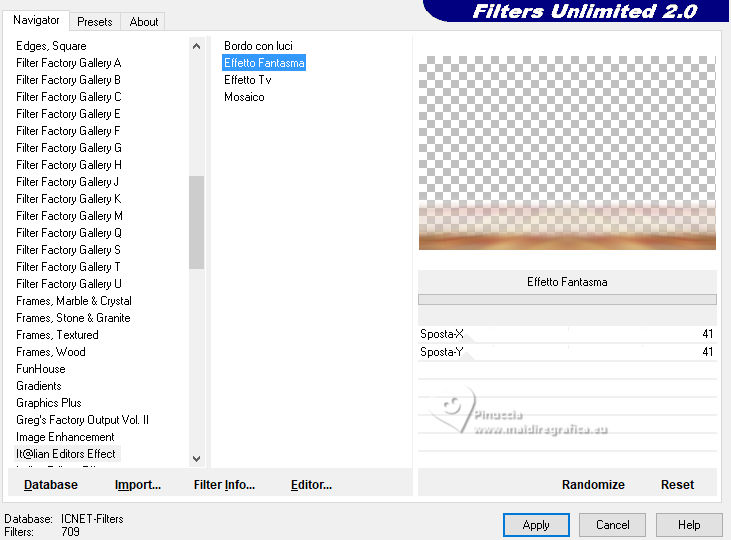Select Frames, Textured category
The width and height of the screenshot is (731, 540).
57,335
